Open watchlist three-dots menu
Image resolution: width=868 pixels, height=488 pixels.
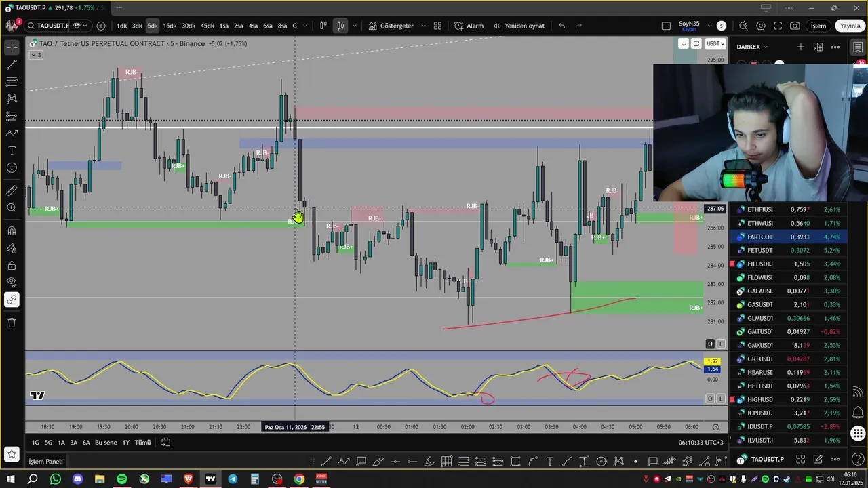(x=835, y=47)
